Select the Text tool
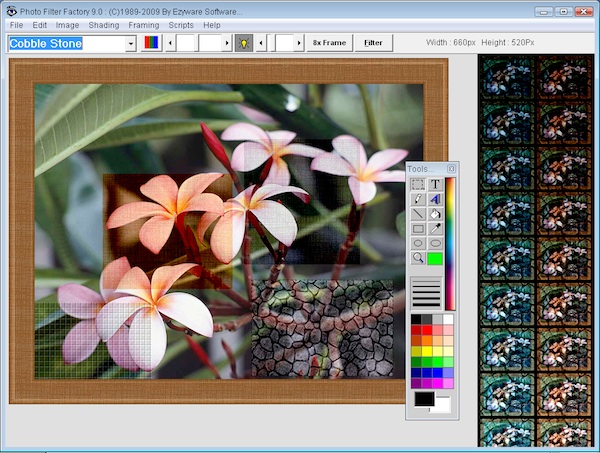This screenshot has height=453, width=600. (x=435, y=184)
